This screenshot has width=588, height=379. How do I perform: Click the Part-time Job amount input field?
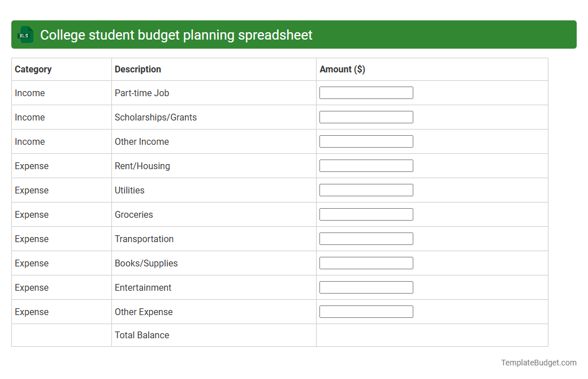(x=366, y=92)
